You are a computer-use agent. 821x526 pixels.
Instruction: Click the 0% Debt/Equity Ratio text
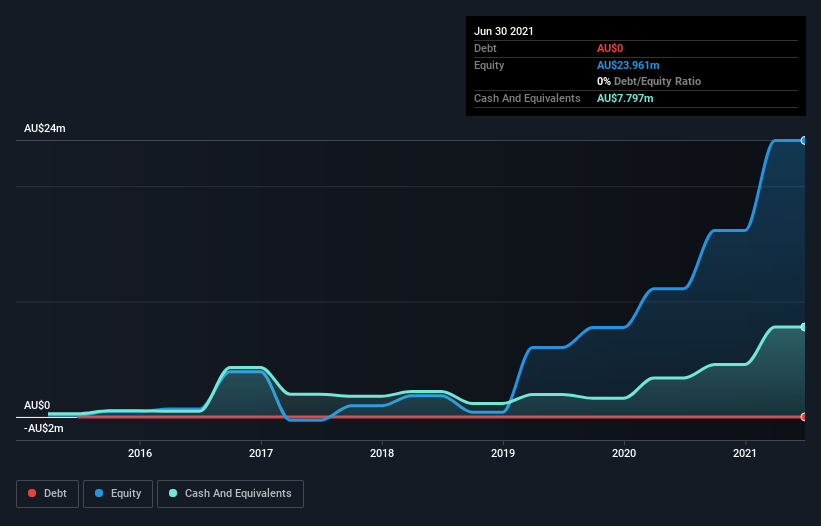pyautogui.click(x=649, y=81)
